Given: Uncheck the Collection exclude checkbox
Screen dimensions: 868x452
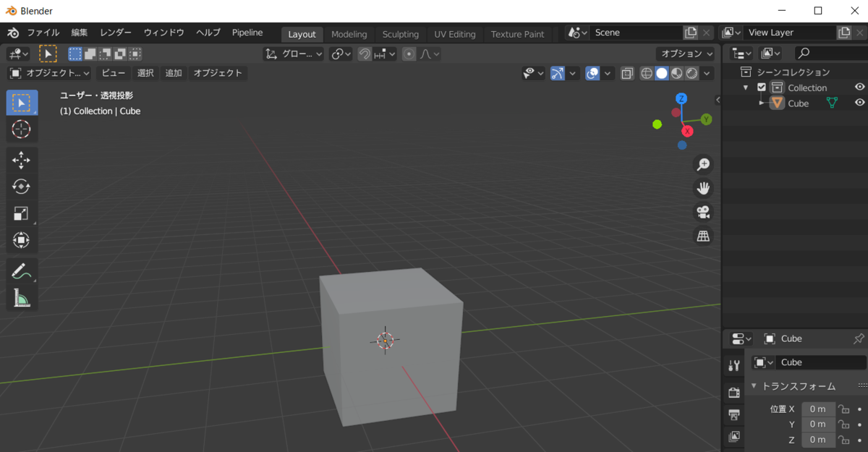Looking at the screenshot, I should (x=761, y=88).
